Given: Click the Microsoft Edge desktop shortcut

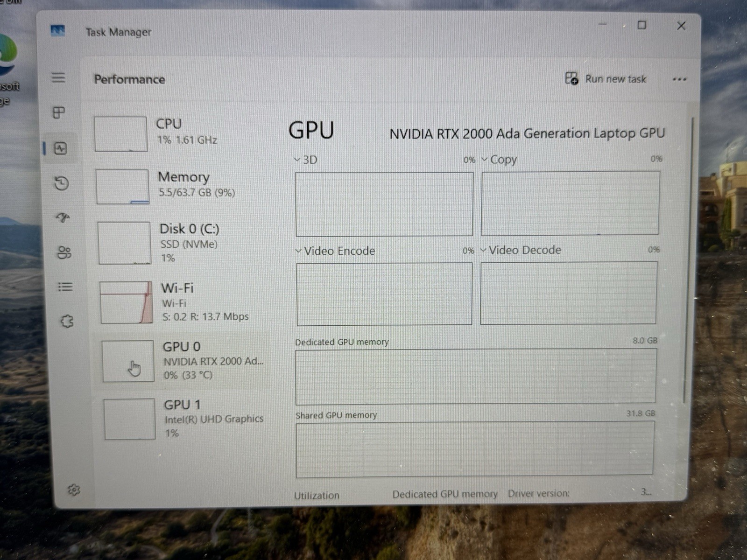Looking at the screenshot, I should (8, 70).
